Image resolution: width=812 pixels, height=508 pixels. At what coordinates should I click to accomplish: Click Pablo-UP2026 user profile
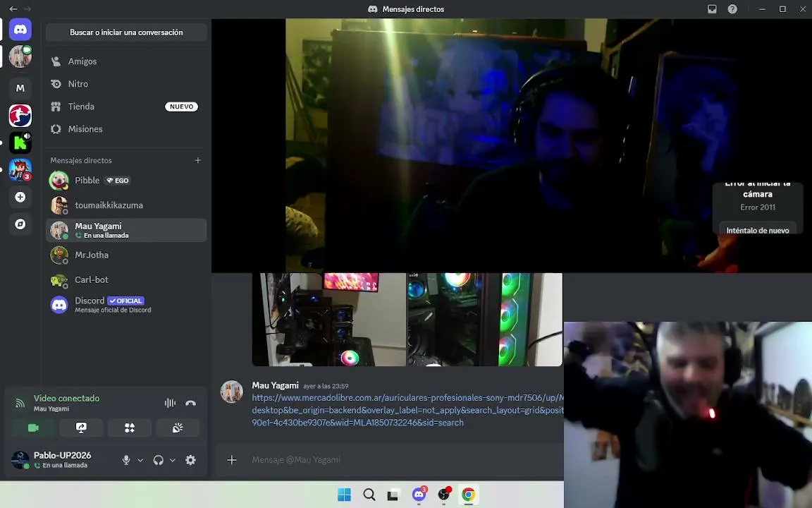[62, 460]
